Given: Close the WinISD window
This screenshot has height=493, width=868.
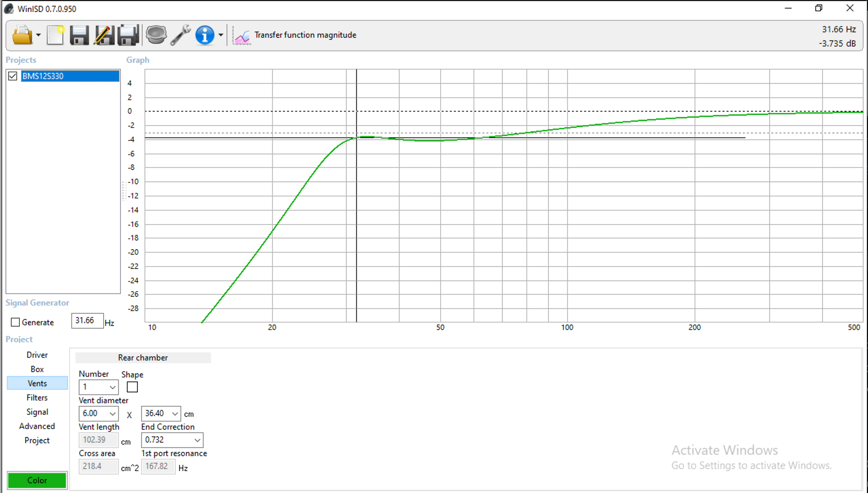Looking at the screenshot, I should [850, 9].
